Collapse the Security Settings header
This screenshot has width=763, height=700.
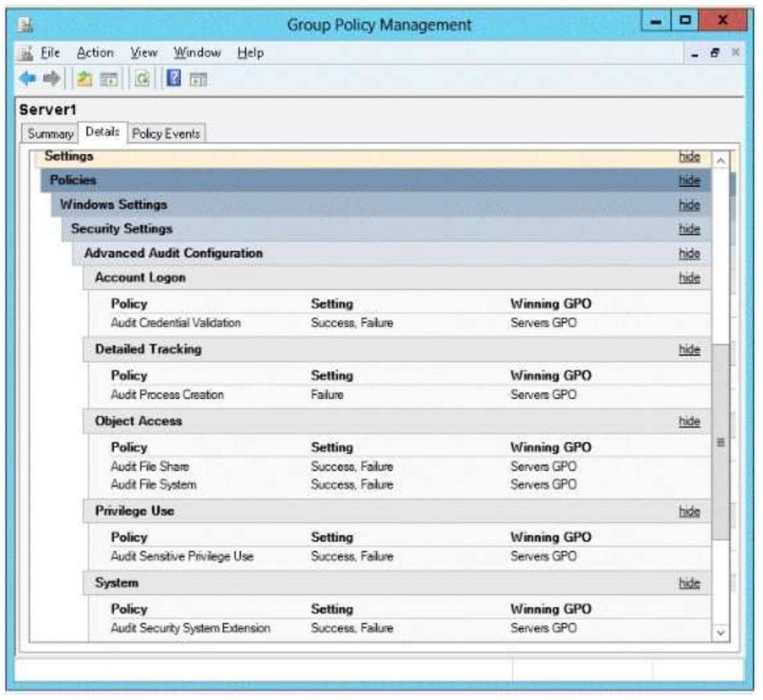tap(386, 229)
